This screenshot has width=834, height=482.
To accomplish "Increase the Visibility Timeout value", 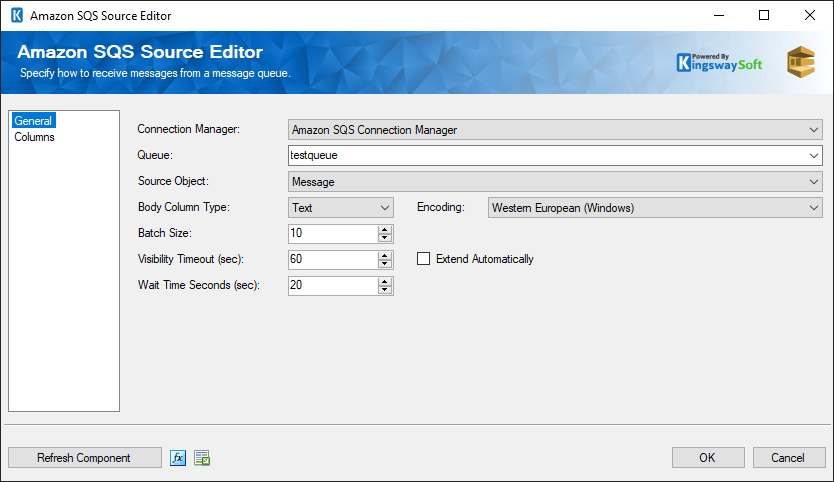I will [x=385, y=255].
